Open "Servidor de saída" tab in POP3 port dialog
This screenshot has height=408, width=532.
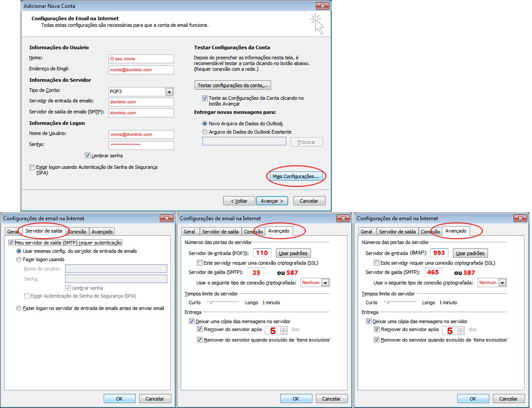(x=221, y=232)
